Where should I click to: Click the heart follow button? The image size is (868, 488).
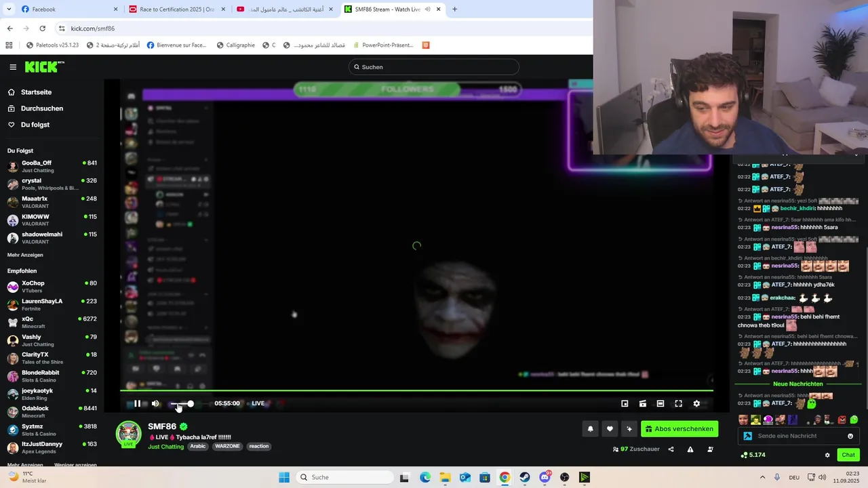[x=610, y=428]
